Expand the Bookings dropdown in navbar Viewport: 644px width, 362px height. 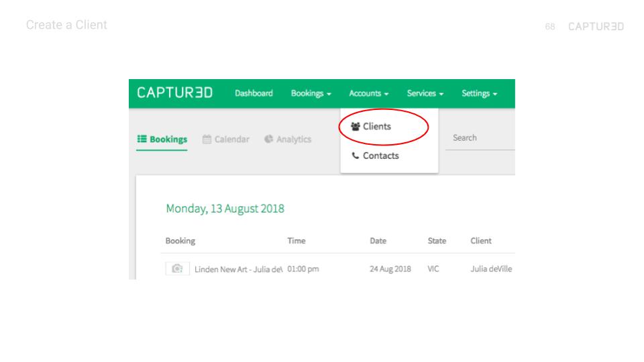[311, 94]
